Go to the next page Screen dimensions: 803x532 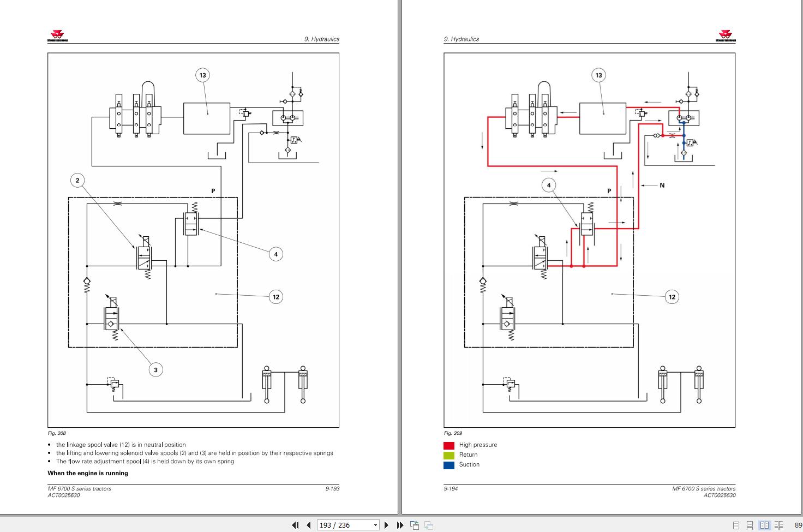click(x=386, y=525)
